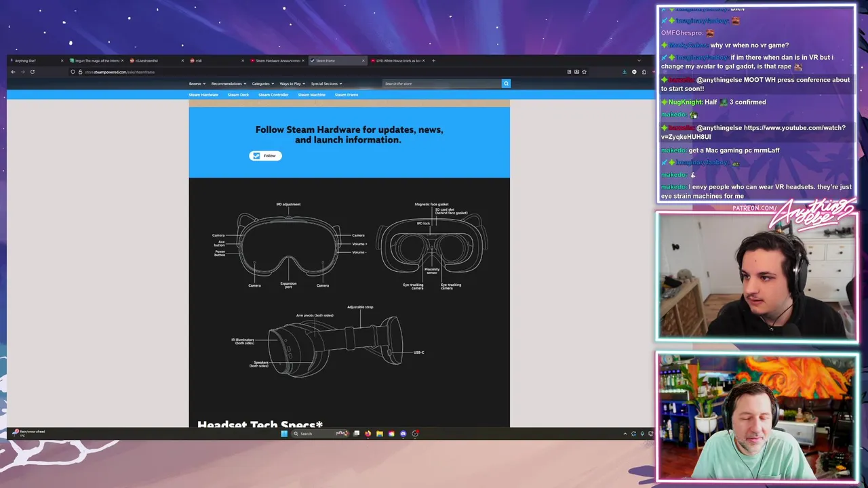Open the YouTube link in chat
The width and height of the screenshot is (868, 488).
753,132
